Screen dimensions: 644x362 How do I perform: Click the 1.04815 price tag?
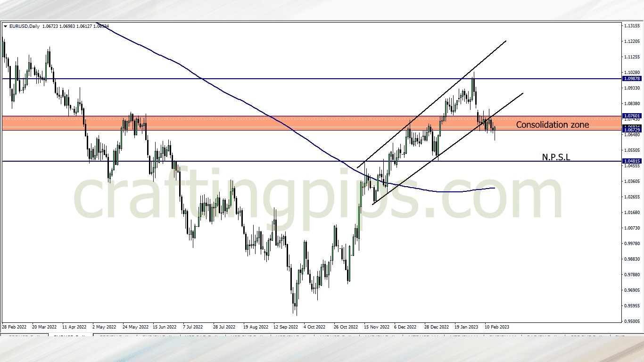tap(632, 161)
